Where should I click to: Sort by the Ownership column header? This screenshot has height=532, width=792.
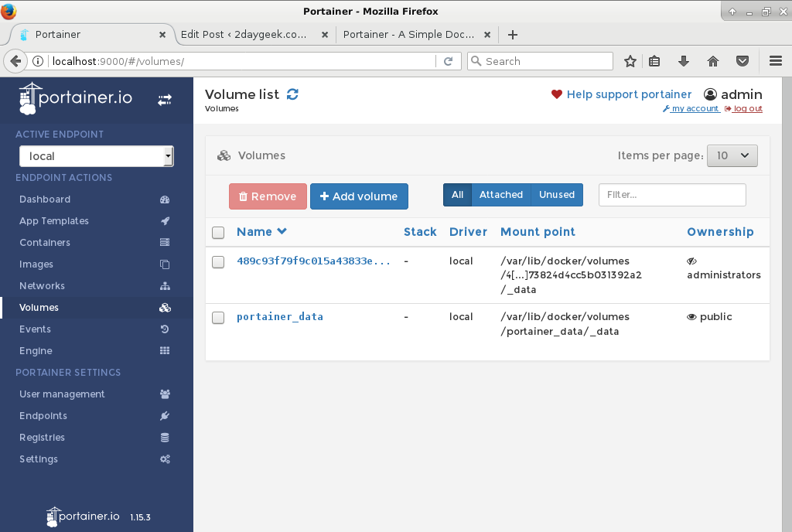pos(720,232)
